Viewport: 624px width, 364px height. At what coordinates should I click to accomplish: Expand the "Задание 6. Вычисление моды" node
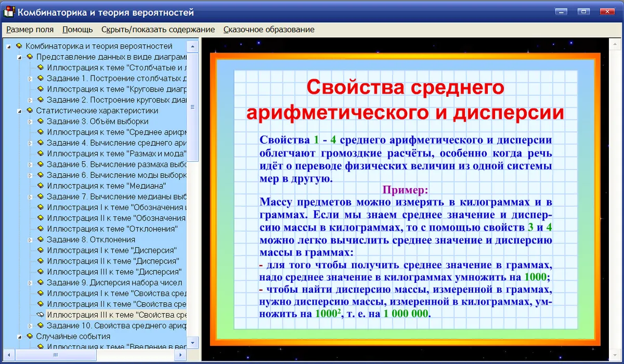coord(30,175)
